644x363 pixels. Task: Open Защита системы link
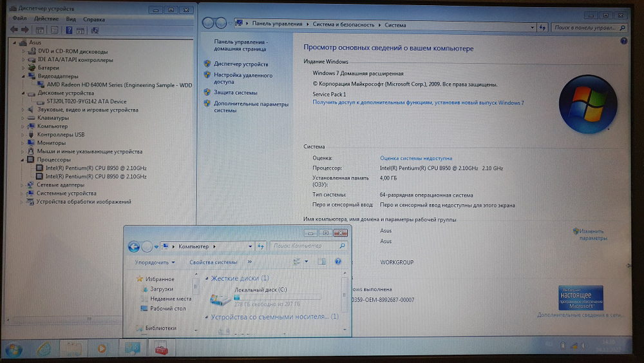coord(235,92)
